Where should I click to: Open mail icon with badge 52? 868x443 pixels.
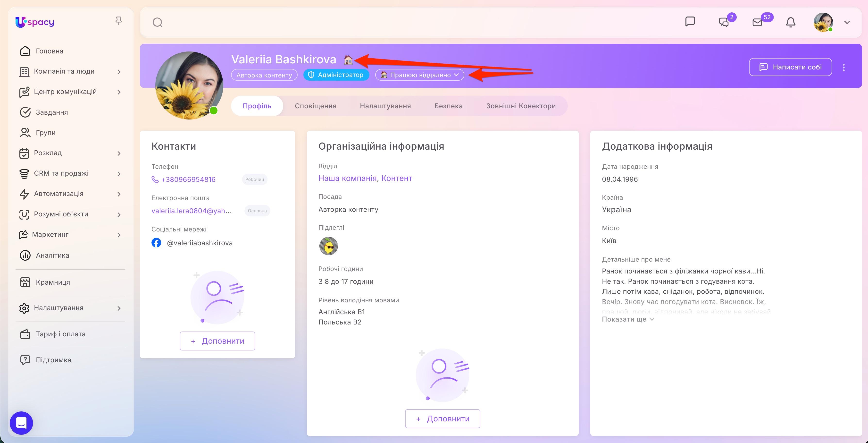[x=757, y=22]
